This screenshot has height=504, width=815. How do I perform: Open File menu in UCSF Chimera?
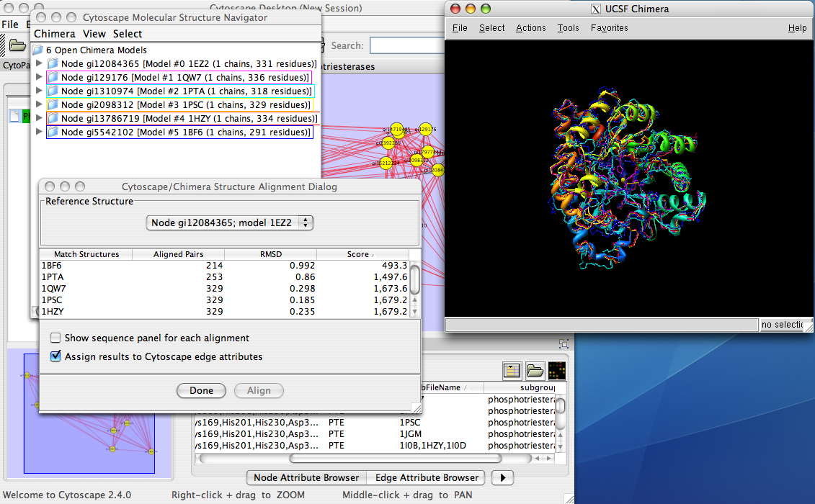(x=460, y=28)
